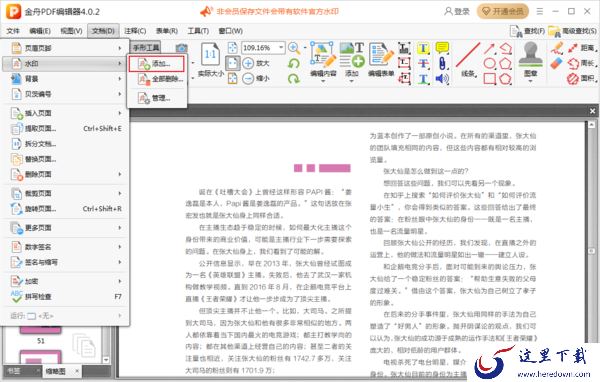Set view to actual size (实际大小)
This screenshot has width=600, height=382.
pyautogui.click(x=210, y=60)
